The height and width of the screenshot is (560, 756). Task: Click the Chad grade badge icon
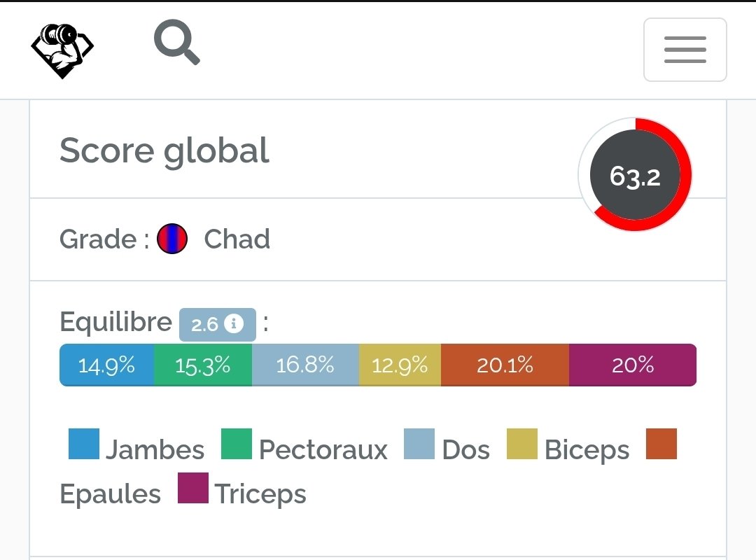click(x=172, y=239)
